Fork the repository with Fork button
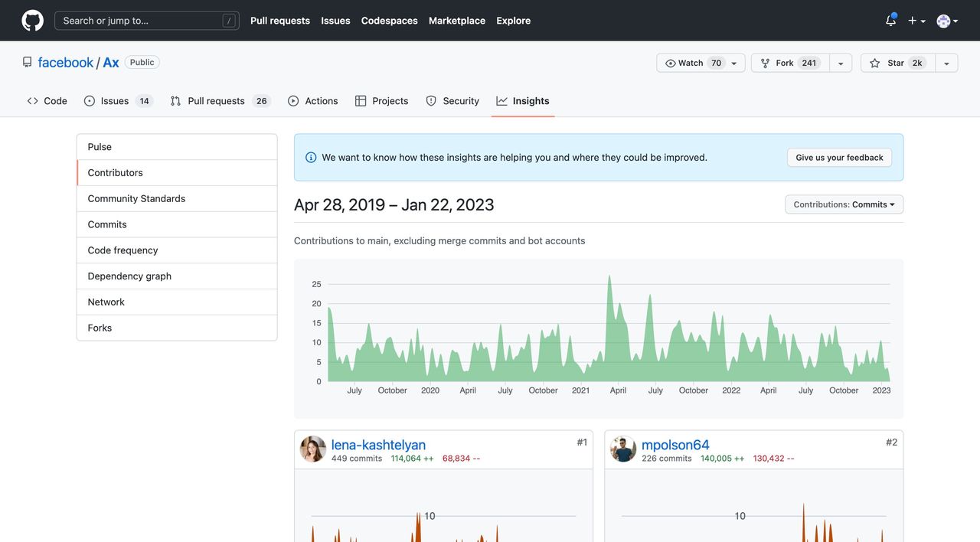This screenshot has height=542, width=980. 789,63
